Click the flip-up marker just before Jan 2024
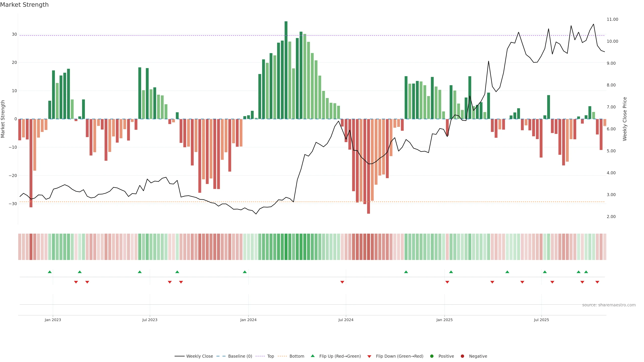Screen dimensions: 644x362 245,272
